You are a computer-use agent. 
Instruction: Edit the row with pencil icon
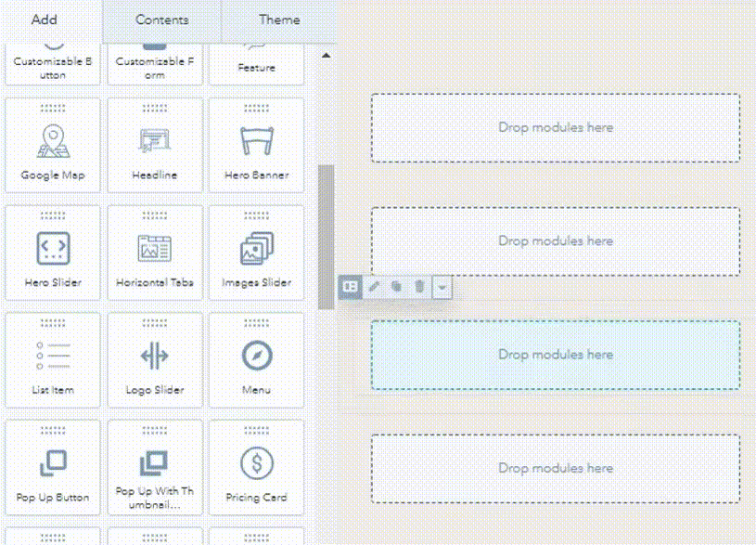(x=374, y=287)
